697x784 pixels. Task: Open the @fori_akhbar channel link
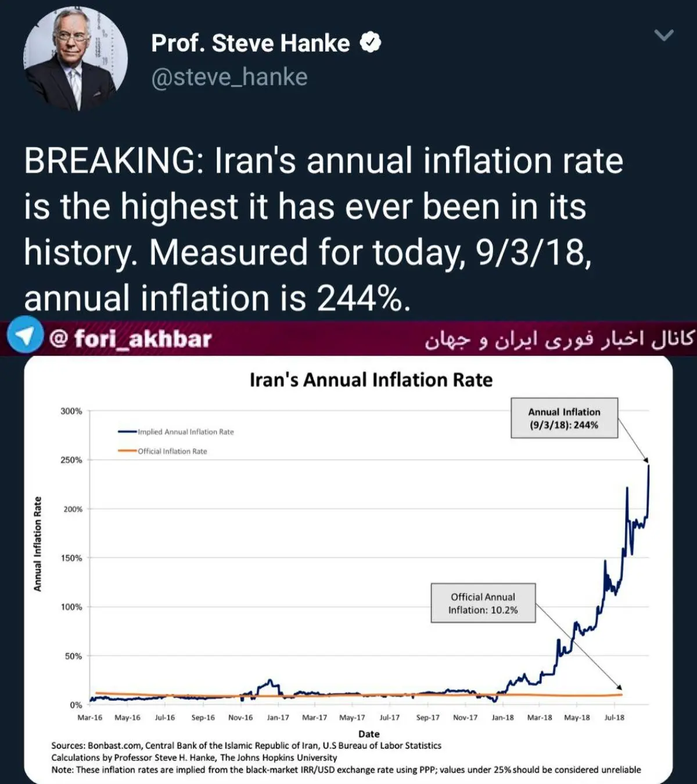point(131,338)
